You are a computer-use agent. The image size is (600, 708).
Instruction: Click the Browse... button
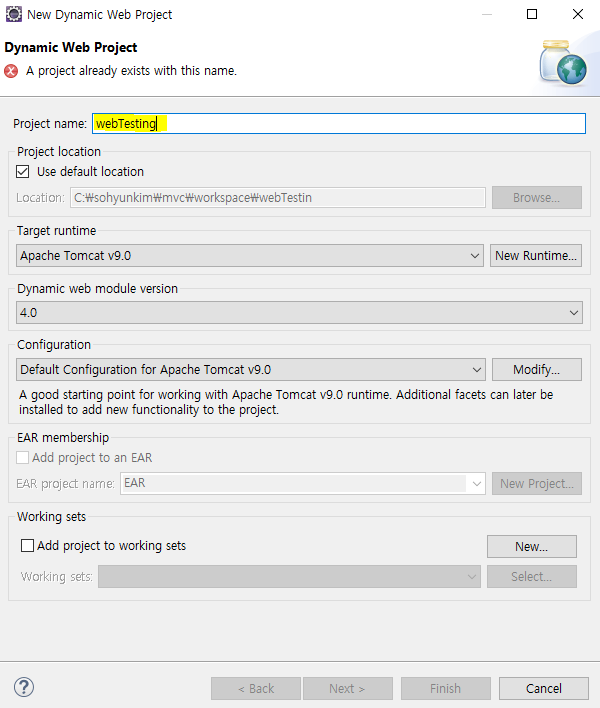[x=537, y=197]
